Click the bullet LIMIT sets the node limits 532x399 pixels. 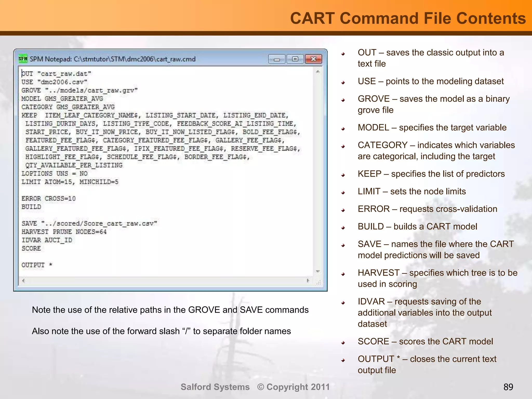(x=412, y=191)
